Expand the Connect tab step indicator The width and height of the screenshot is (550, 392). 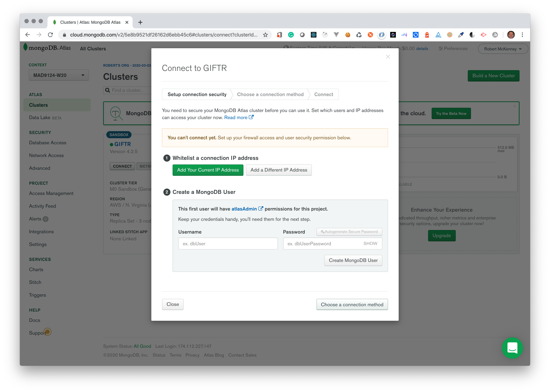tap(324, 94)
